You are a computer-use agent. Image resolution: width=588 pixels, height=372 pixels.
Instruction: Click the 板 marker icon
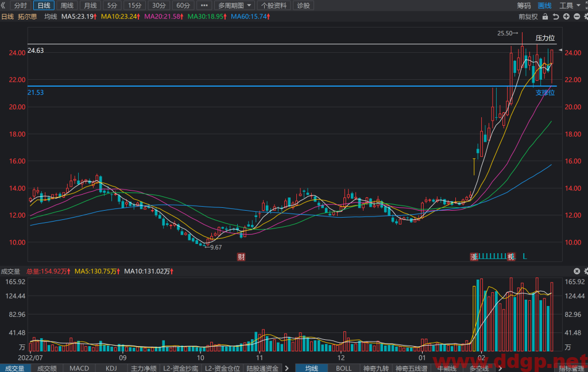coord(510,257)
